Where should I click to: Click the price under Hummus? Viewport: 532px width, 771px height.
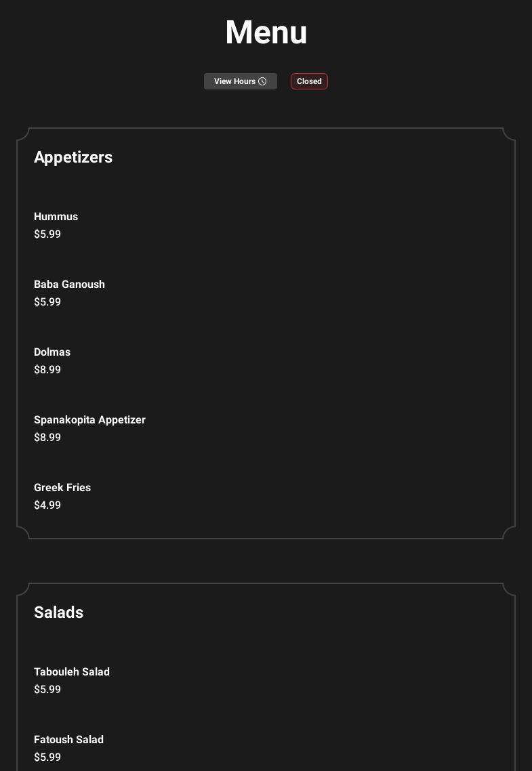47,234
